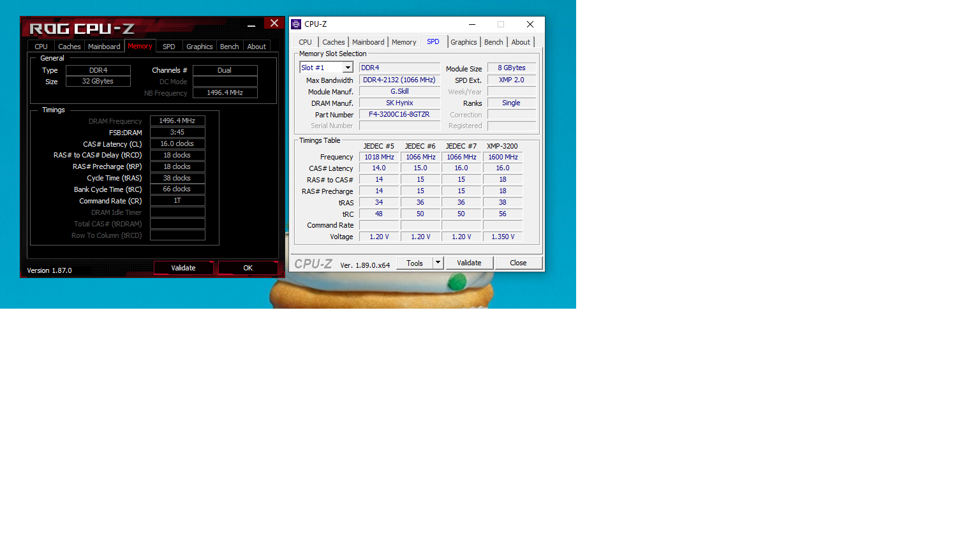The width and height of the screenshot is (980, 551).
Task: Click Ver. 1.89.0.x64 label in CPU-Z
Action: pos(365,265)
